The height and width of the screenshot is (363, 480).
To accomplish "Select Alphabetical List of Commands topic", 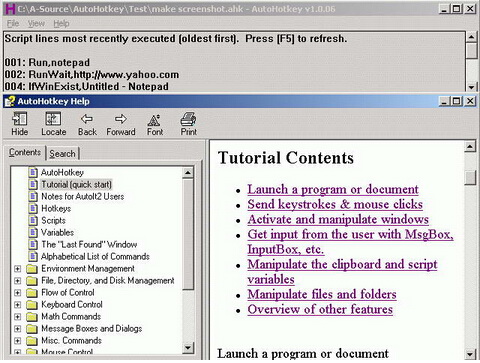I will (x=95, y=256).
